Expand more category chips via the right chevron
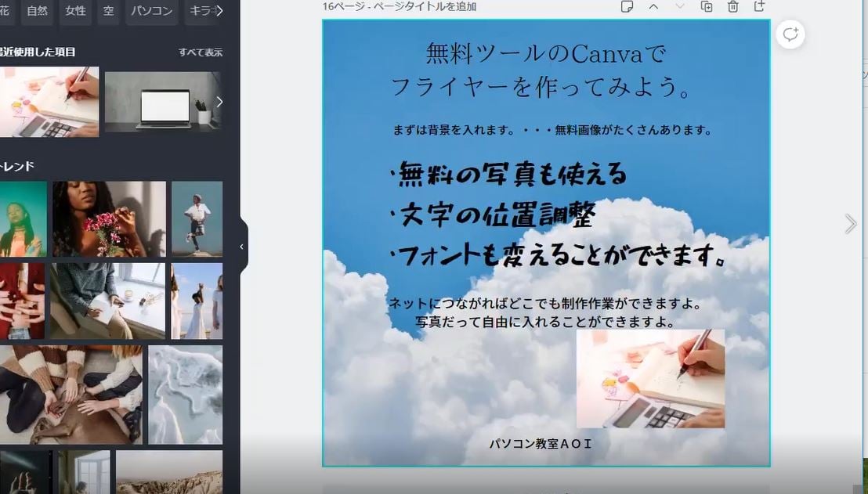The height and width of the screenshot is (494, 868). pyautogui.click(x=220, y=11)
